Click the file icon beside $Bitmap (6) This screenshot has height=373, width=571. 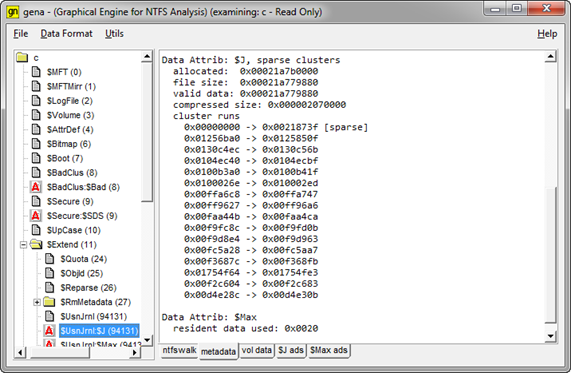coord(36,144)
